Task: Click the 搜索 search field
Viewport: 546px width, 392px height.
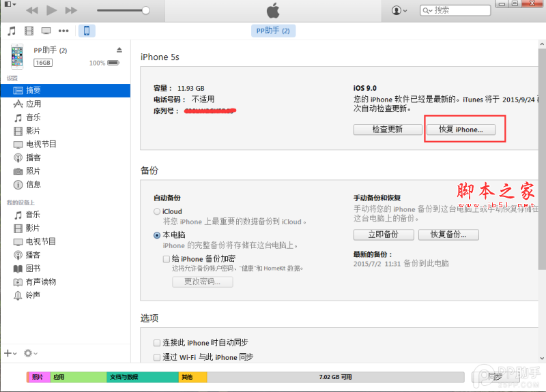Action: pyautogui.click(x=455, y=10)
